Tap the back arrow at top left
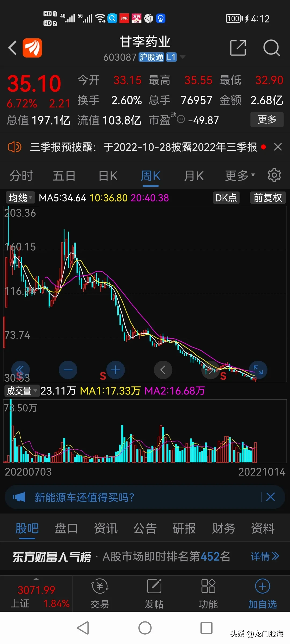This screenshot has width=290, height=644. coord(13,48)
